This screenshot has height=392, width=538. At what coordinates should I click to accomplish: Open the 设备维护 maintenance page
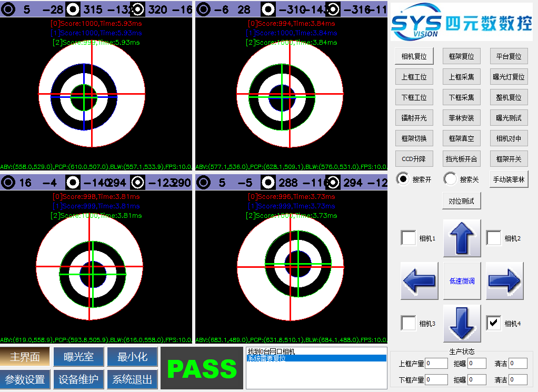tap(78, 379)
